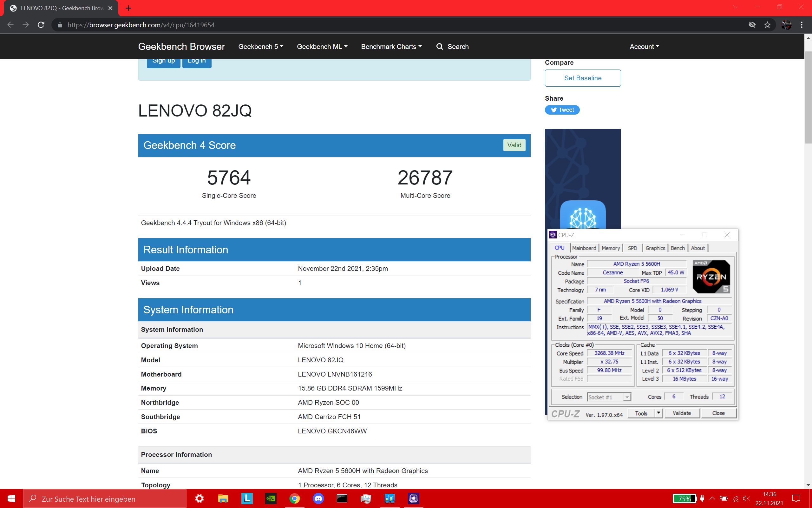Viewport: 812px width, 508px height.
Task: Switch to the CPU-Z SPD tab
Action: (x=632, y=248)
